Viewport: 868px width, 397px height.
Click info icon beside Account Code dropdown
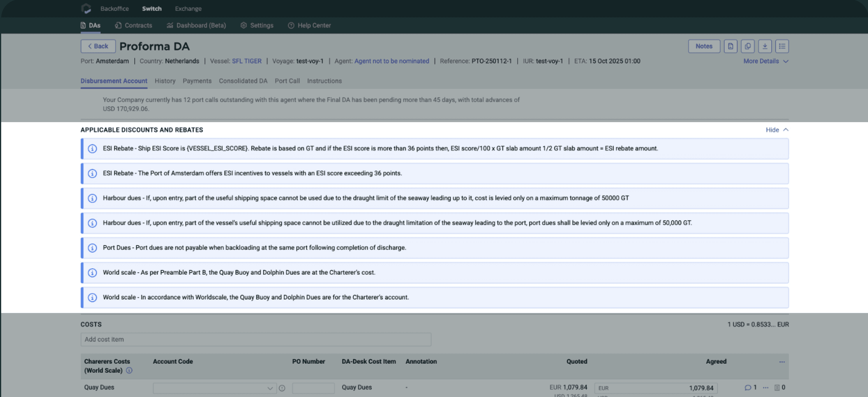[282, 388]
